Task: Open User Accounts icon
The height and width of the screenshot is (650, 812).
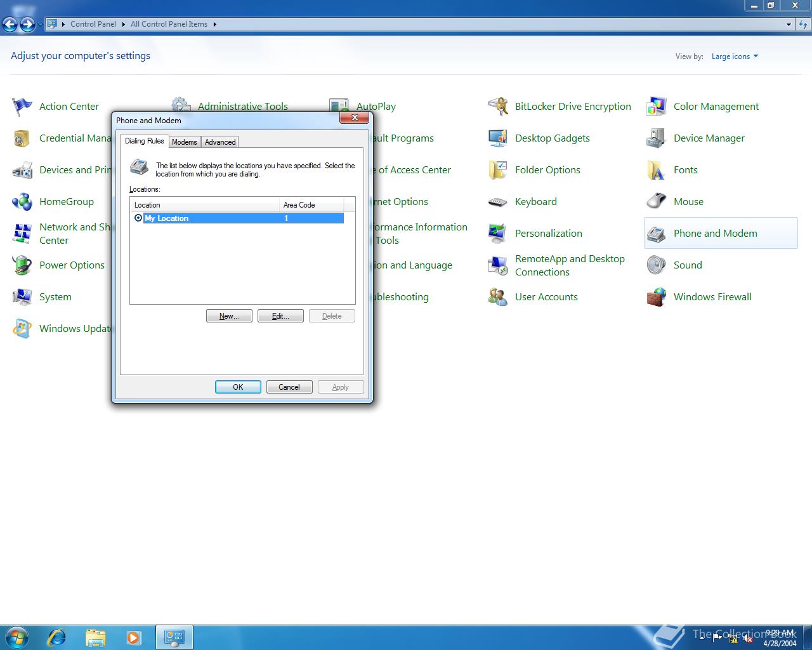Action: pyautogui.click(x=498, y=297)
